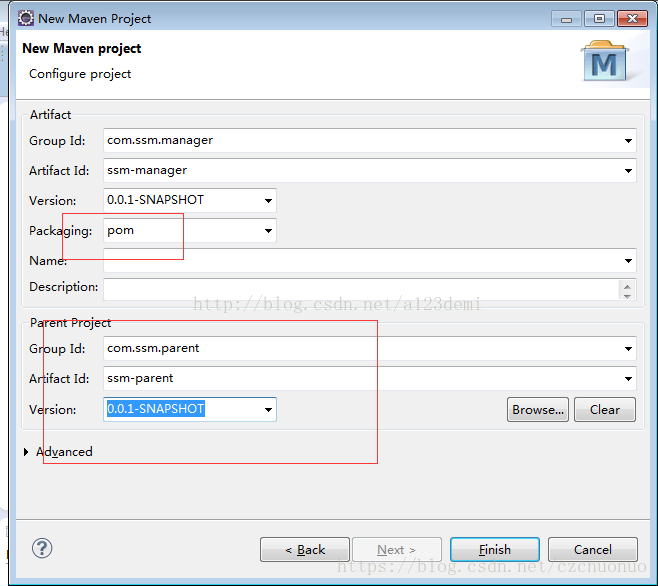
Task: Click Description scroll down arrow
Action: coord(627,296)
